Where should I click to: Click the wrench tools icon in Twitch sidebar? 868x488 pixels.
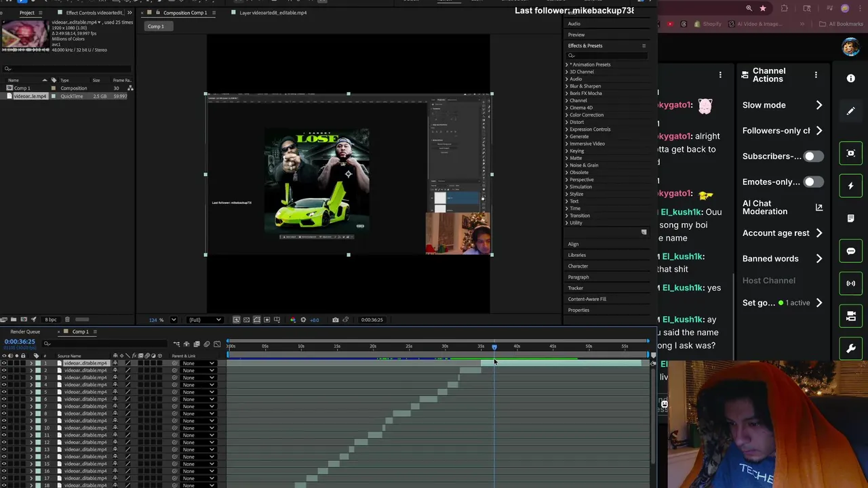[x=851, y=348]
